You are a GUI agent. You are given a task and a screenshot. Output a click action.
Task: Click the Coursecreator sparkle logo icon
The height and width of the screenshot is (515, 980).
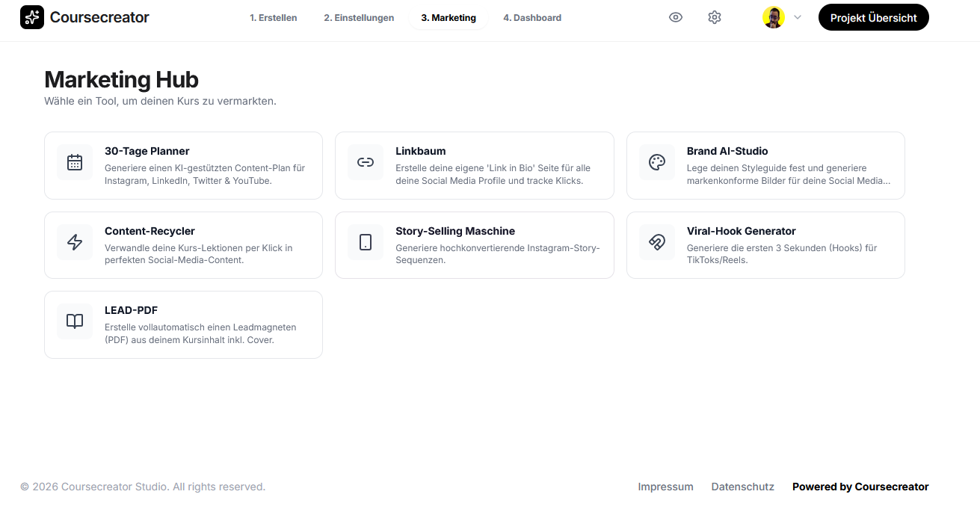(x=32, y=17)
